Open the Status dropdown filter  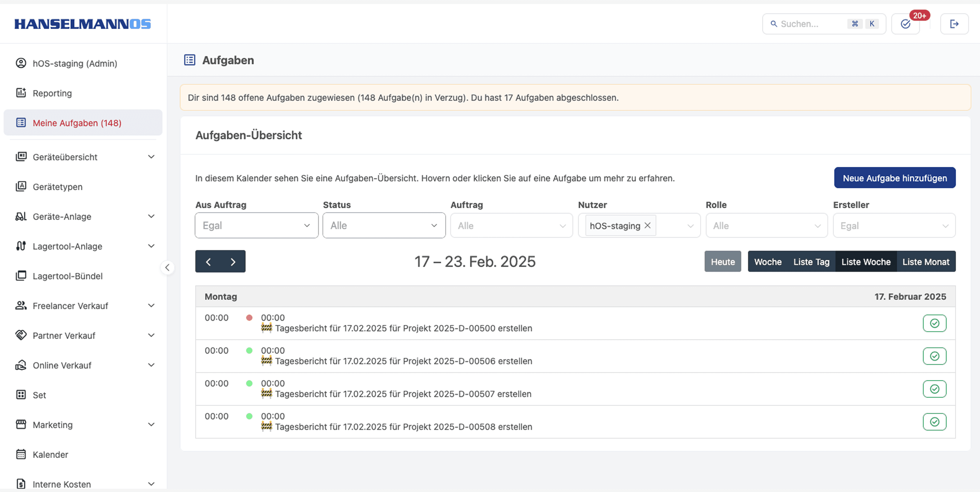(384, 225)
